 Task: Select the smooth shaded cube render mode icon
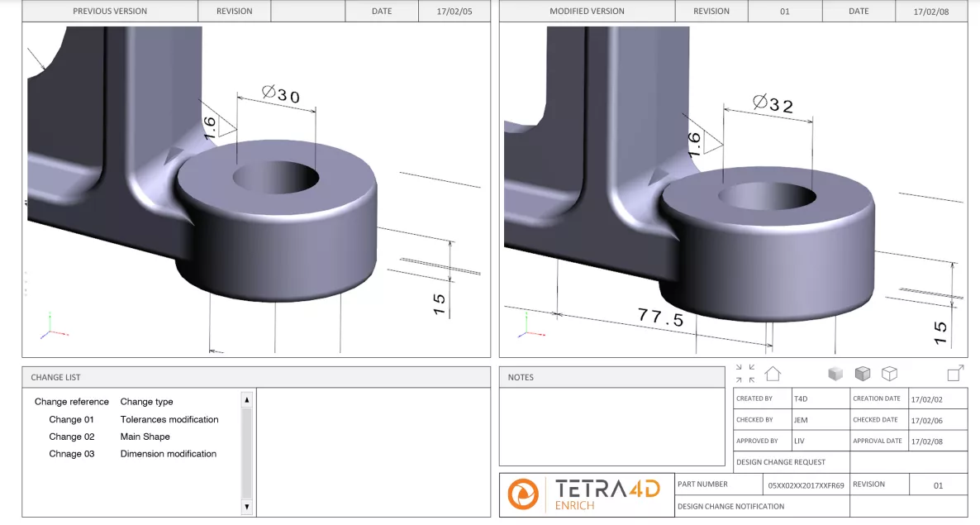pyautogui.click(x=835, y=374)
